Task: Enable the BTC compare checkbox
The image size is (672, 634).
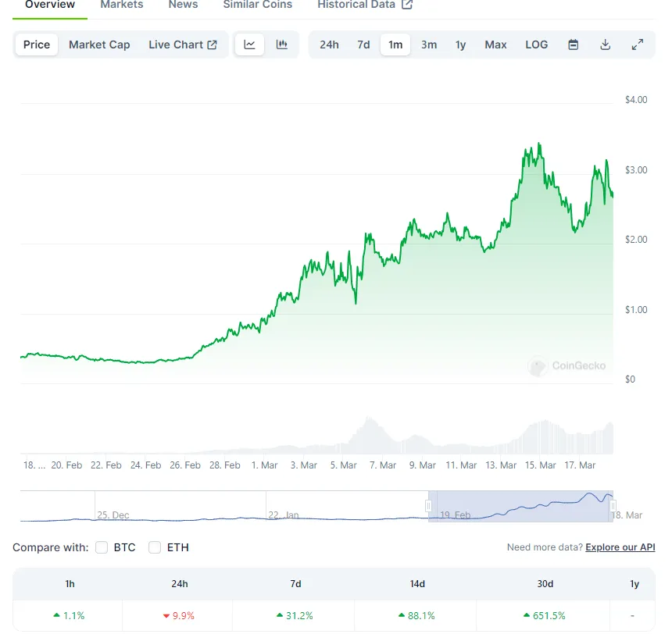Action: [x=102, y=547]
